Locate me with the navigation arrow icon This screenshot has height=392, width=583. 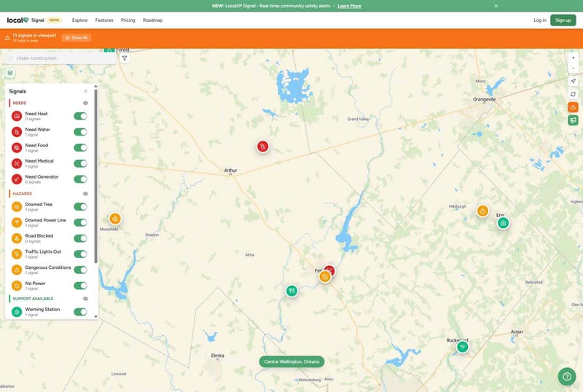573,81
